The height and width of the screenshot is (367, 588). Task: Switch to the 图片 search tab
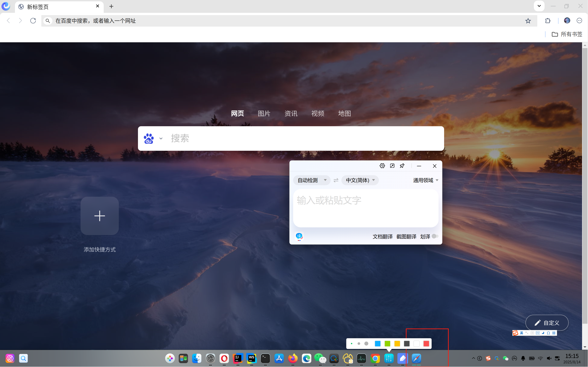click(x=264, y=113)
